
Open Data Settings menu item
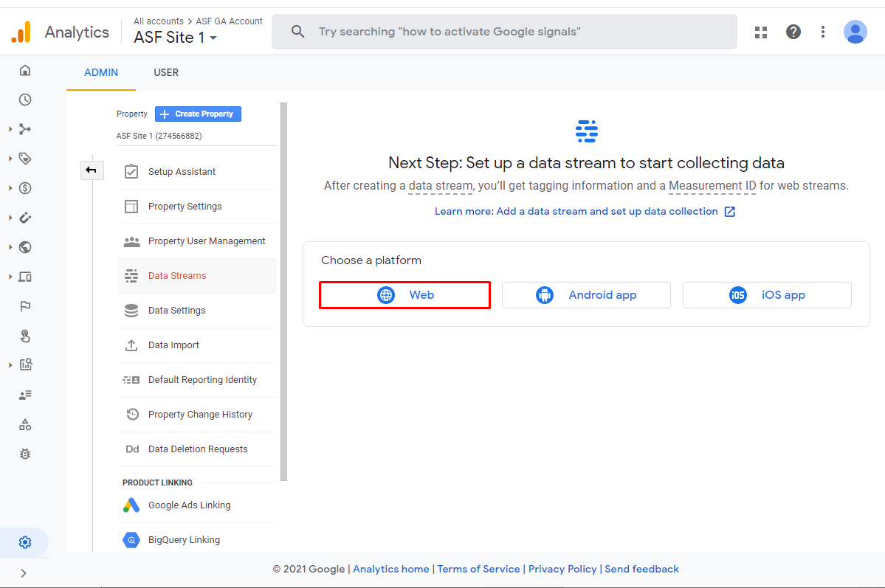(x=196, y=311)
